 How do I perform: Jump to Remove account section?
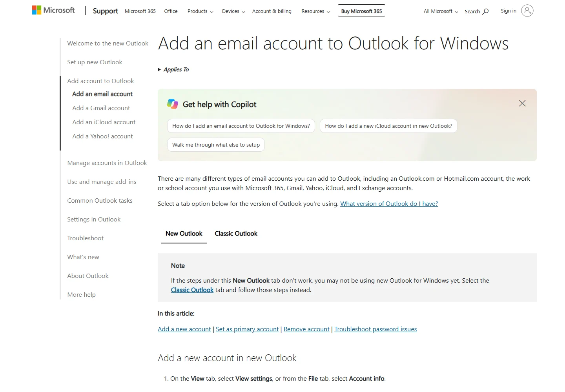pyautogui.click(x=306, y=329)
